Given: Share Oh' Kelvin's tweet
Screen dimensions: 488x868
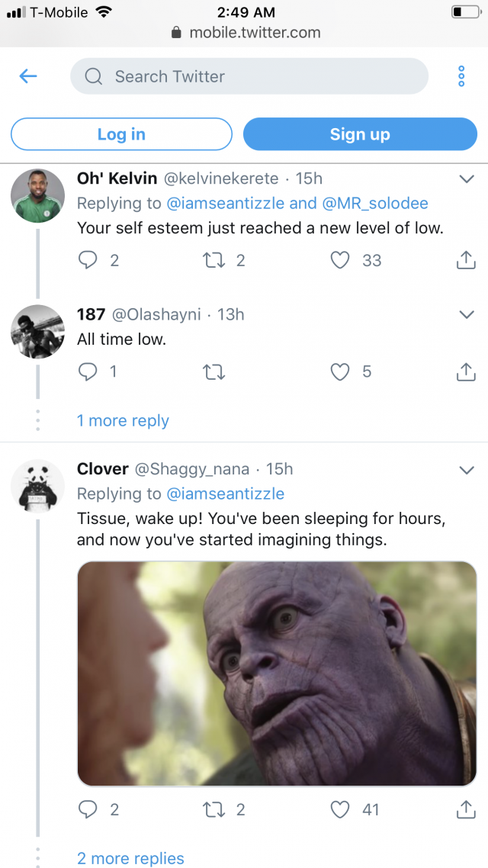Looking at the screenshot, I should click(x=465, y=260).
